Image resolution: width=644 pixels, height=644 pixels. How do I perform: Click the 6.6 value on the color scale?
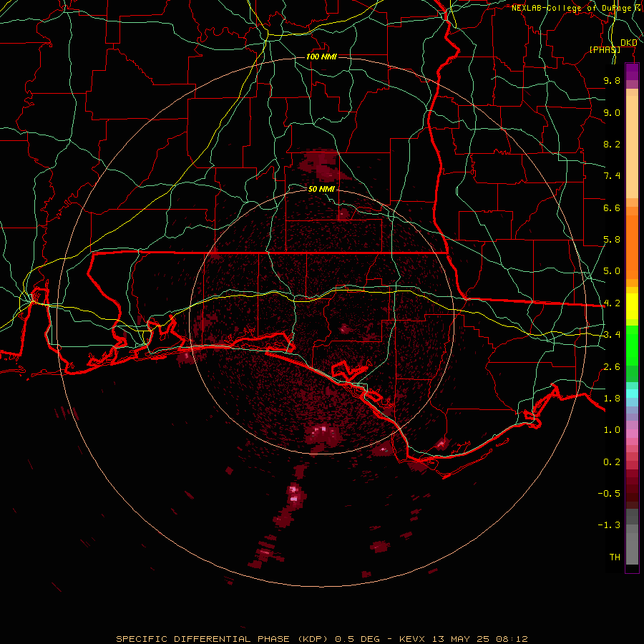tap(612, 208)
